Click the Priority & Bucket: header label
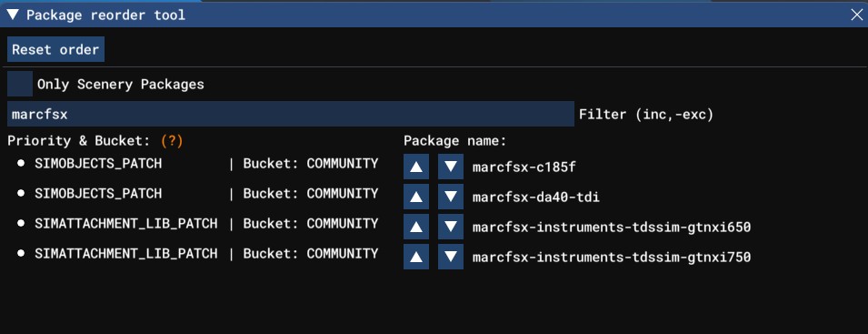868x334 pixels. tap(78, 141)
